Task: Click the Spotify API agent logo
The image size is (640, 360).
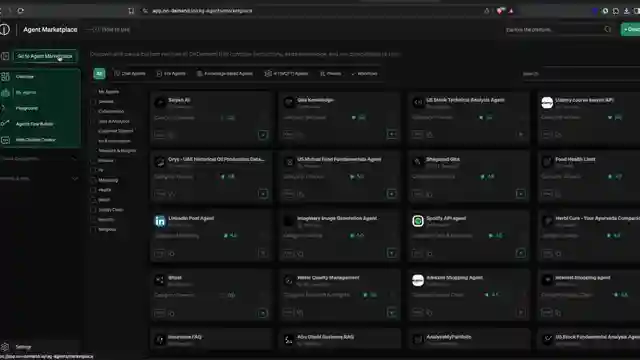Action: tap(418, 221)
